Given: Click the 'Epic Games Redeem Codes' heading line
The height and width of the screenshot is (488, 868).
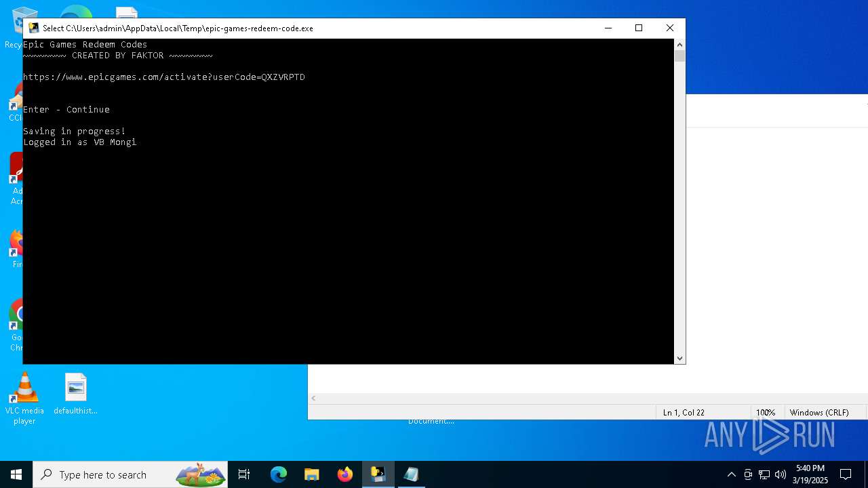Looking at the screenshot, I should pyautogui.click(x=85, y=44).
